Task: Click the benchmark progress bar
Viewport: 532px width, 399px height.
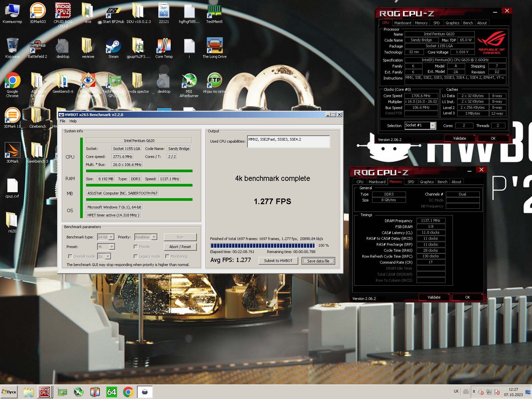Action: pyautogui.click(x=262, y=246)
